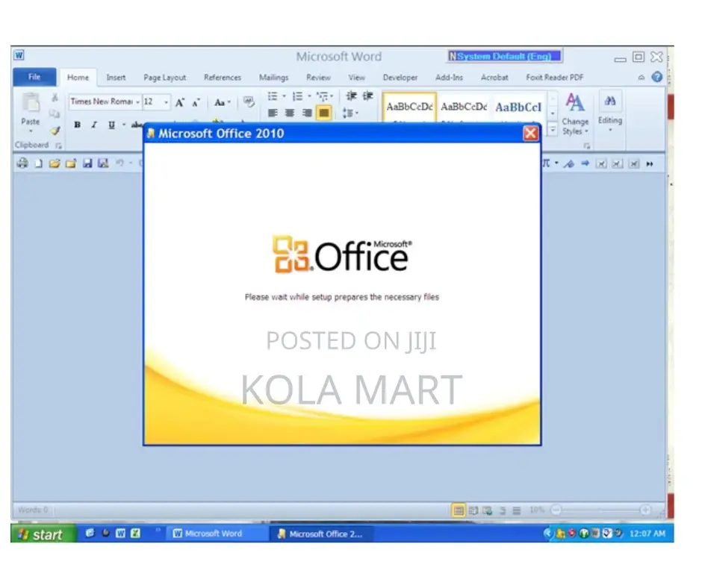
Task: Click the blue right arrow toolbar icon
Action: pos(585,163)
